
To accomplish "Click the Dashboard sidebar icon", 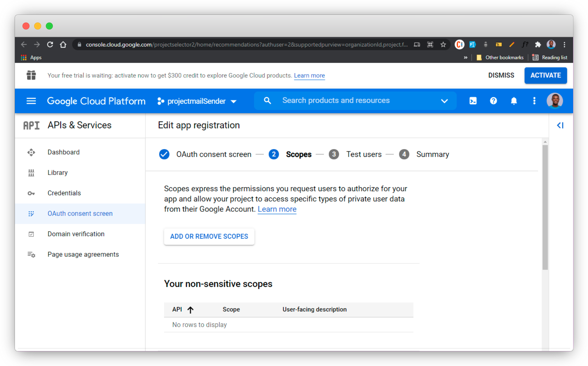I will click(x=31, y=152).
